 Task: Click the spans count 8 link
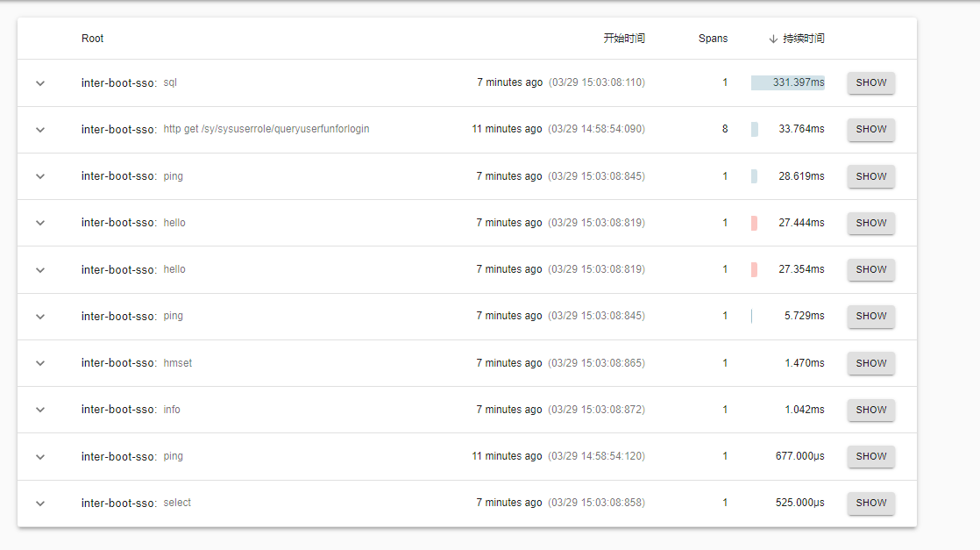tap(725, 128)
